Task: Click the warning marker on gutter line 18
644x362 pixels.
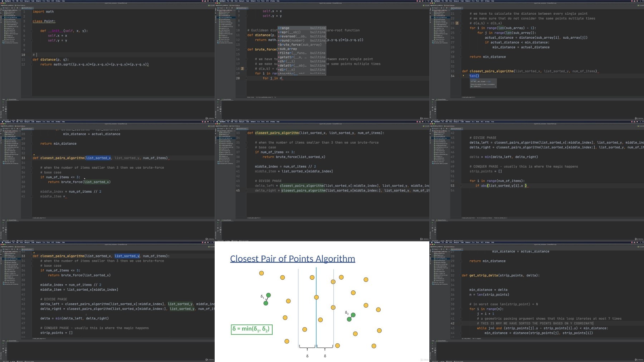Action: [x=242, y=69]
